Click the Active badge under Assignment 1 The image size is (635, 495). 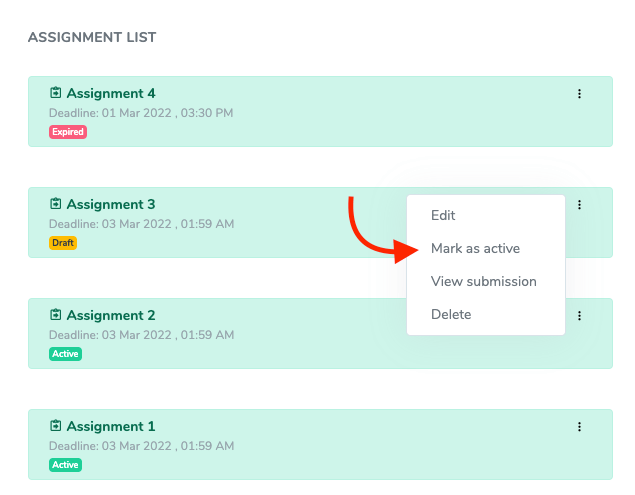tap(65, 465)
